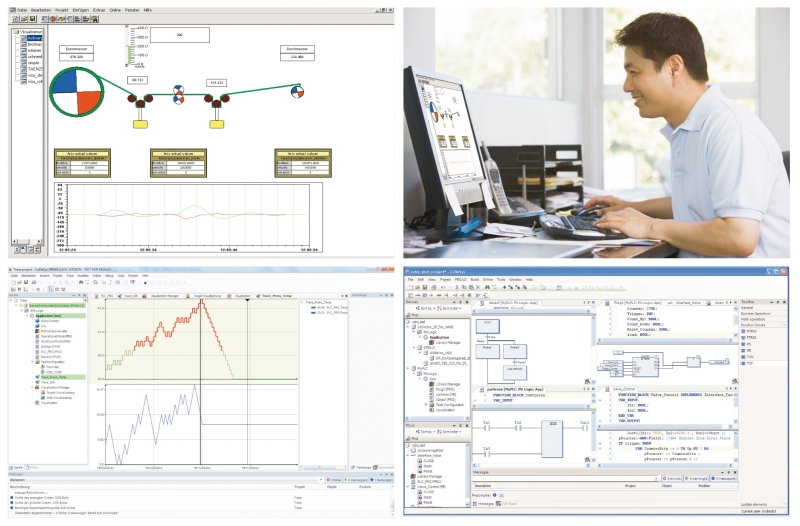Open the Sort order dropdown in the Devices panel
Viewport: 800px width, 526px height.
point(450,308)
